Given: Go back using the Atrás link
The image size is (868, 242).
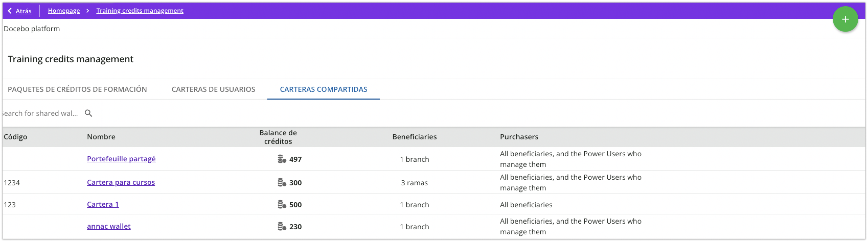Looking at the screenshot, I should click(x=24, y=11).
